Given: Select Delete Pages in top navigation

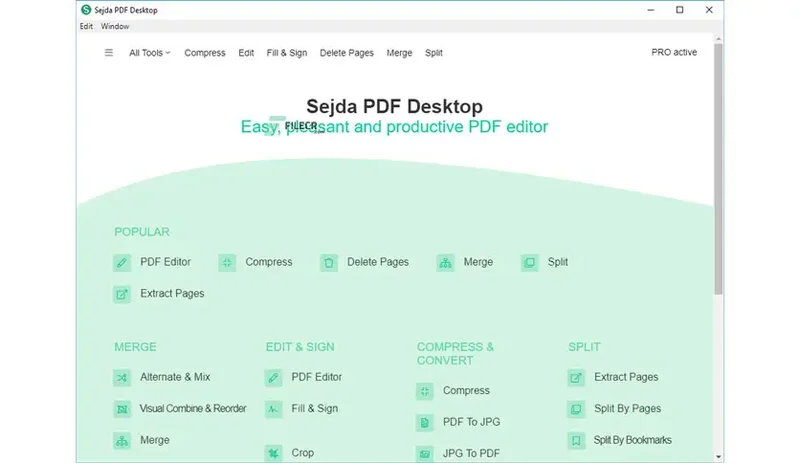Looking at the screenshot, I should point(346,53).
